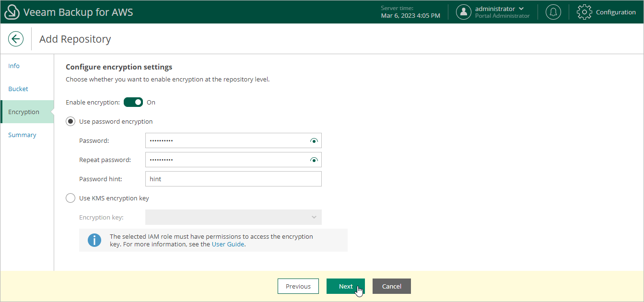The image size is (644, 302).
Task: Disable the Enable encryption toggle
Action: 133,102
